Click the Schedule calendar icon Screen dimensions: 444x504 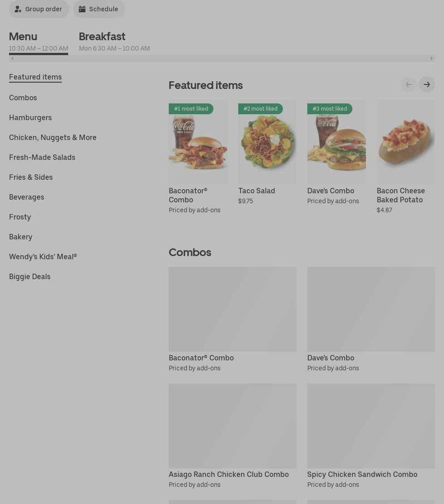[x=82, y=9]
